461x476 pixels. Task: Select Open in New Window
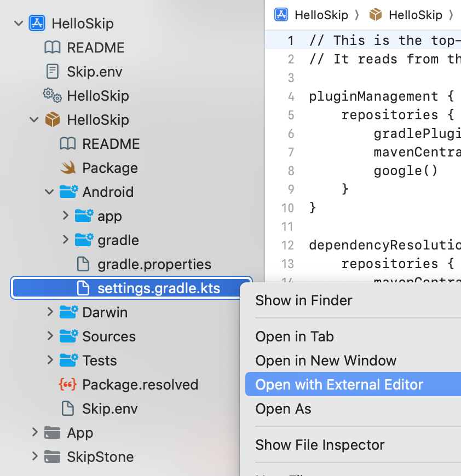pyautogui.click(x=326, y=360)
